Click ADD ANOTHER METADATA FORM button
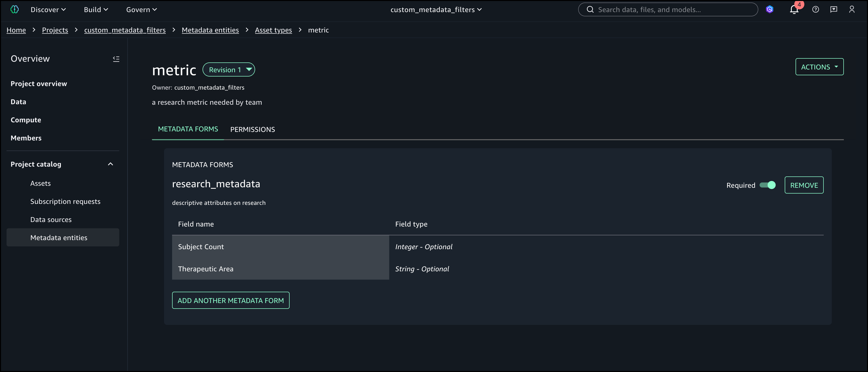The image size is (868, 372). click(x=230, y=300)
